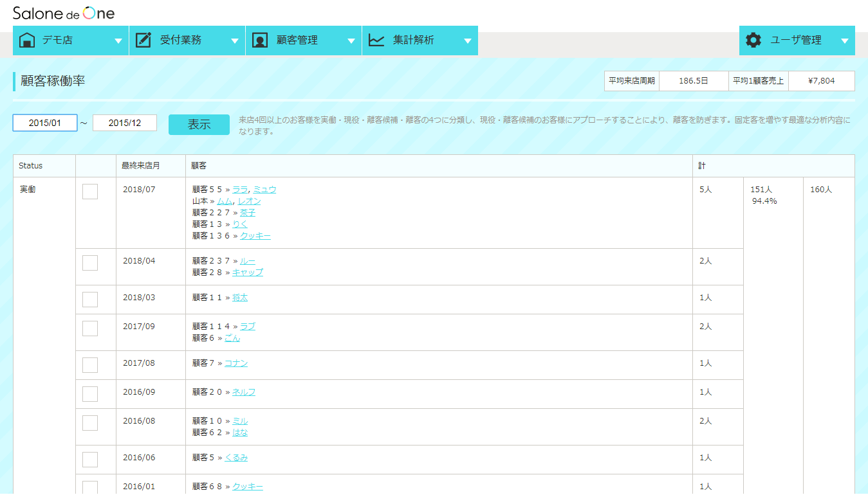Click the user management gear icon
Screen dimensions: 868x495
pos(753,40)
